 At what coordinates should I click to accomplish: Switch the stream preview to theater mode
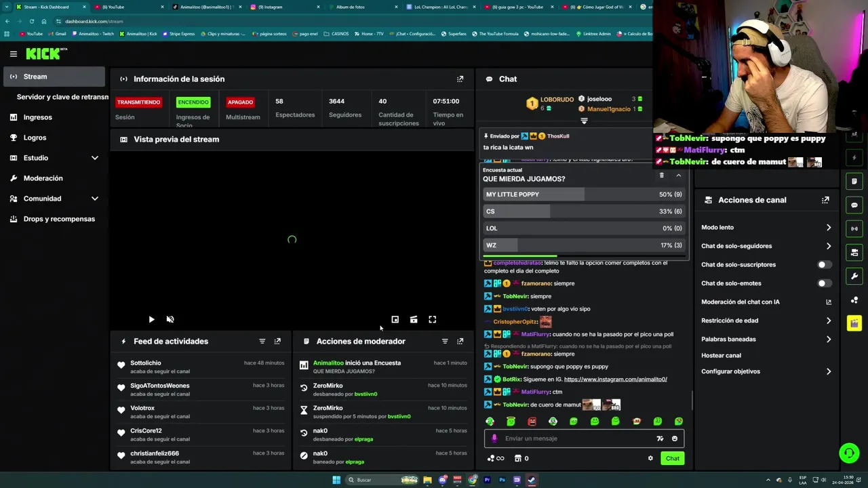414,319
